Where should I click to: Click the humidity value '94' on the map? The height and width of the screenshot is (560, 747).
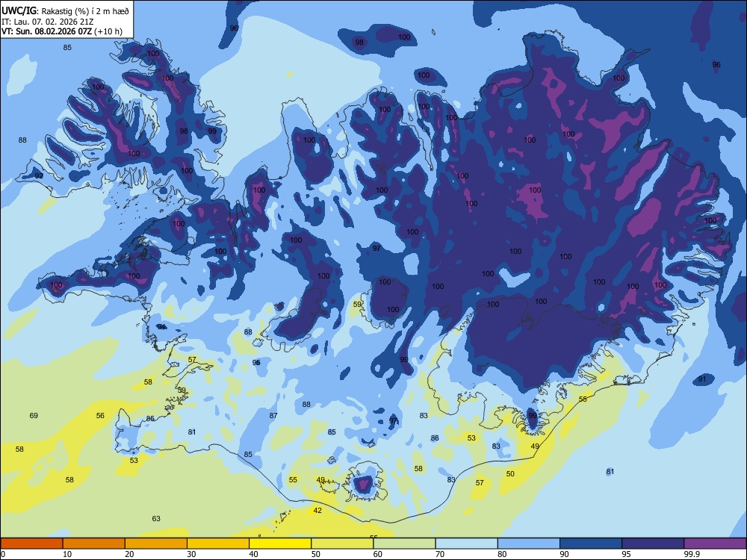(x=162, y=327)
